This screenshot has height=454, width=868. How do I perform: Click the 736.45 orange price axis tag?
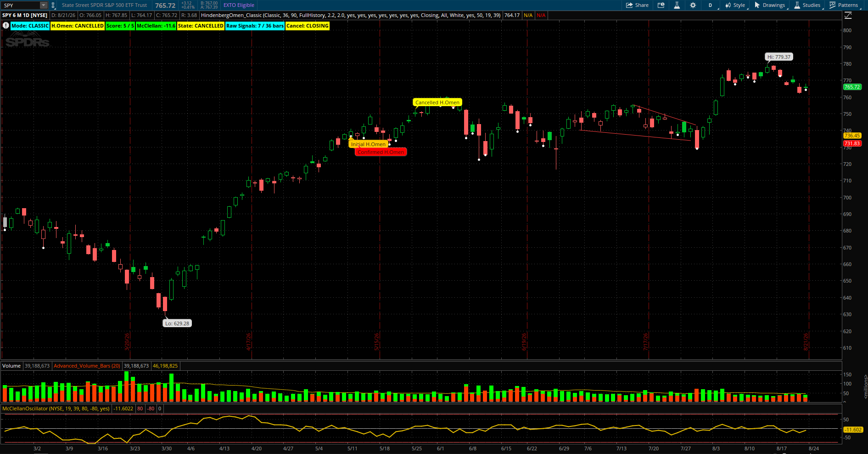pyautogui.click(x=852, y=136)
